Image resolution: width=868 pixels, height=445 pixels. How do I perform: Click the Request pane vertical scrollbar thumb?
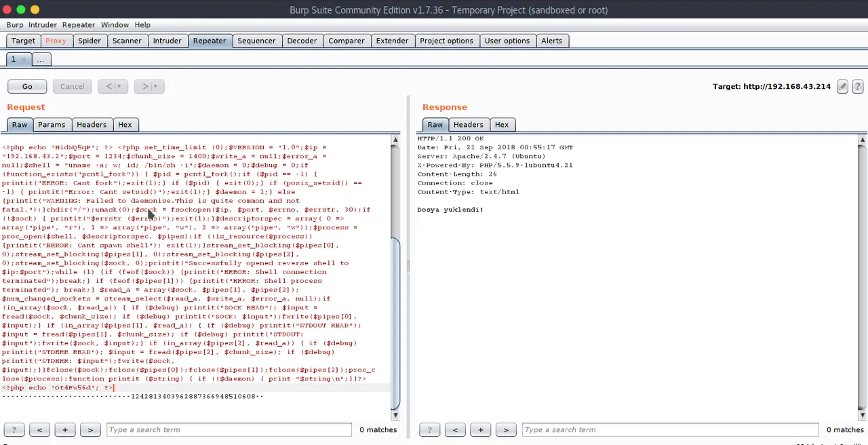395,324
